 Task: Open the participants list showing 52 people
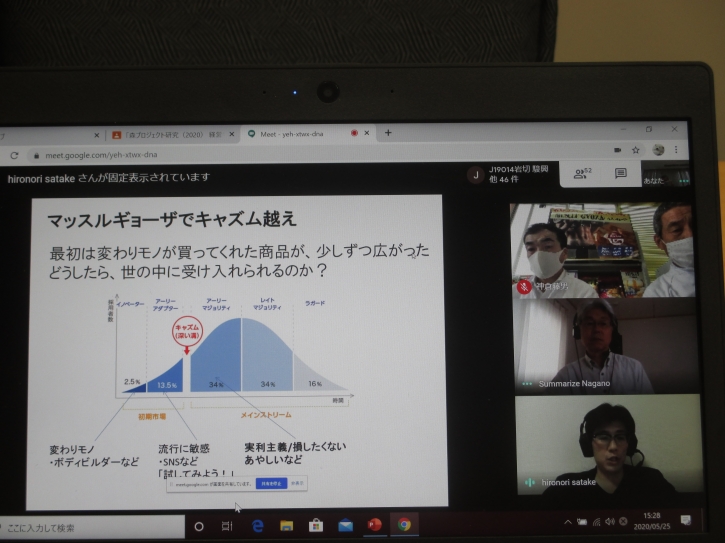pos(582,174)
